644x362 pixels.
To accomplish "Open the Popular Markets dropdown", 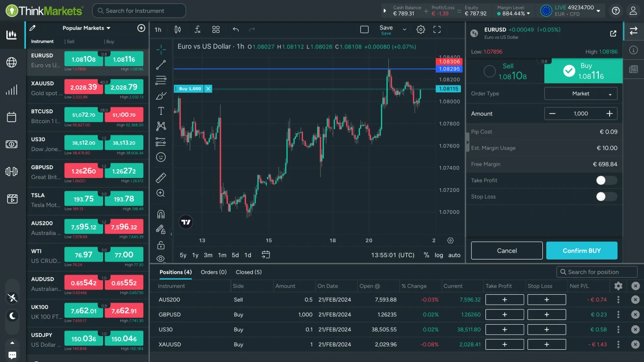I will pos(87,28).
